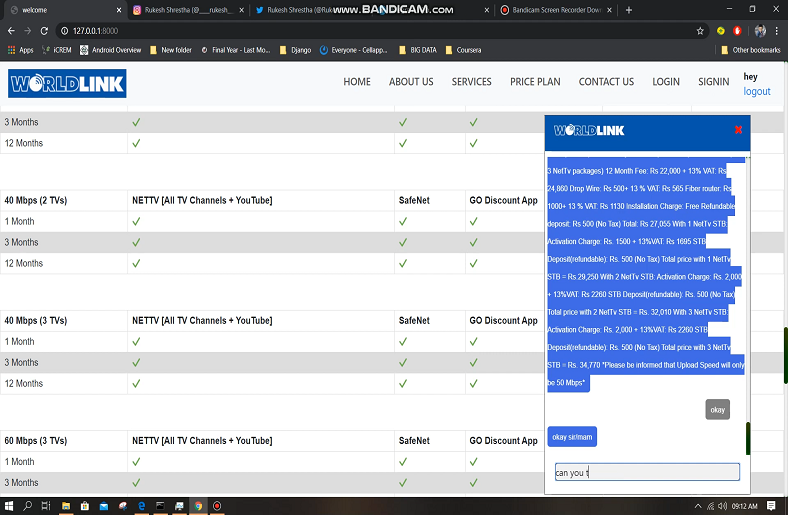This screenshot has height=515, width=788.
Task: Click the volume icon in system tray
Action: pos(723,506)
